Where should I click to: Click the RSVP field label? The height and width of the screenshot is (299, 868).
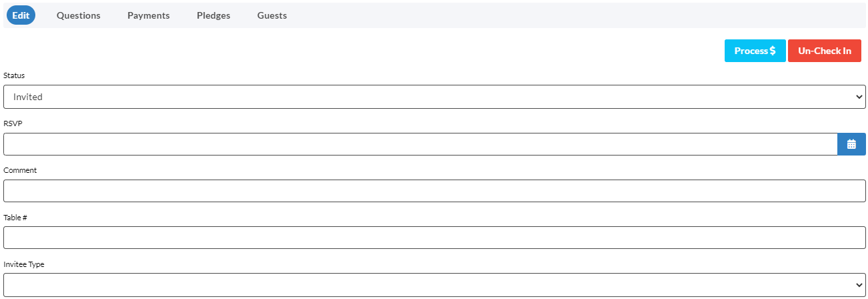coord(13,123)
